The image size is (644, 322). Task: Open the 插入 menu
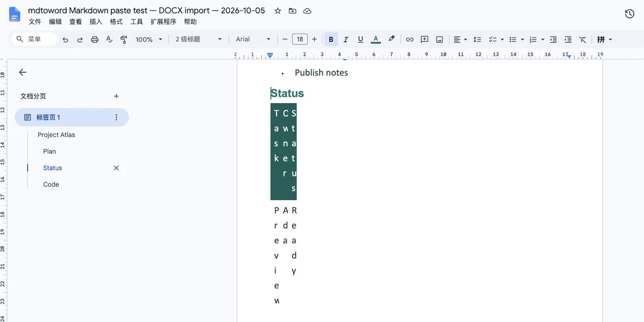click(x=96, y=22)
